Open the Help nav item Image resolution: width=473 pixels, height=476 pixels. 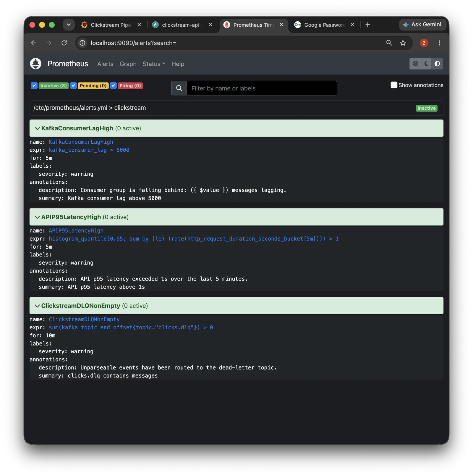point(178,64)
